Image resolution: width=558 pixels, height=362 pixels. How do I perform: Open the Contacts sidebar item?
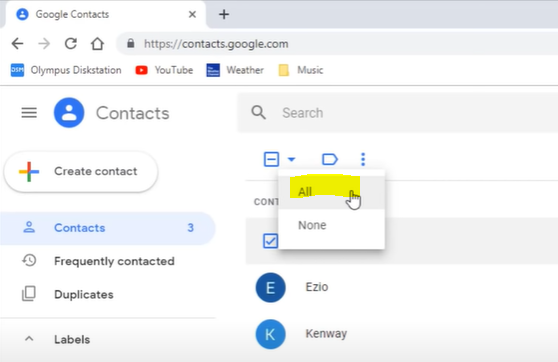click(107, 228)
